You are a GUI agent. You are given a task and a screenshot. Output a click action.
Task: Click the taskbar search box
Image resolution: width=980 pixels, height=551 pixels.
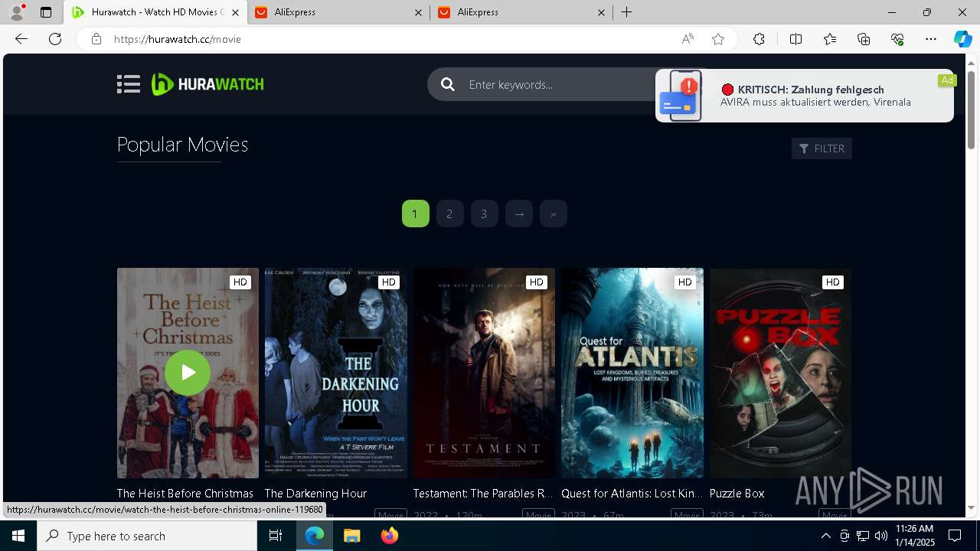click(x=147, y=536)
